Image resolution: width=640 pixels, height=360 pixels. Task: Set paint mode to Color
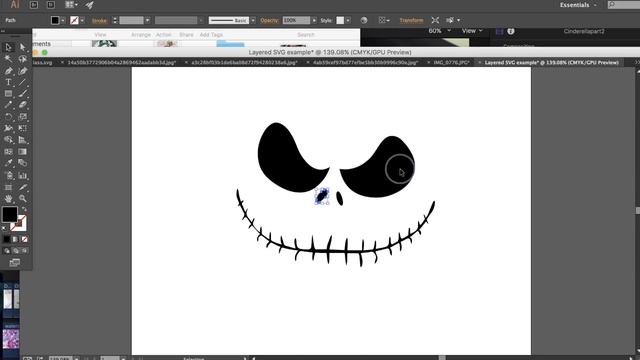(x=7, y=239)
